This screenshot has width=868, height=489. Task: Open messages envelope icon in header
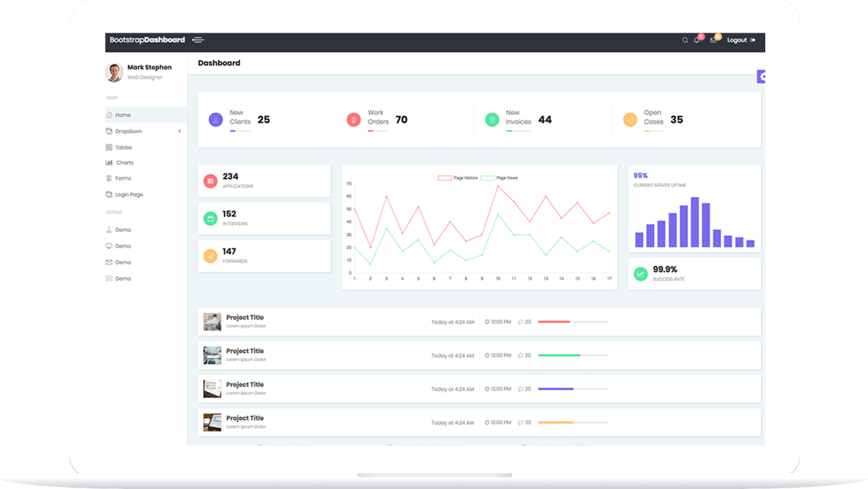tap(714, 40)
